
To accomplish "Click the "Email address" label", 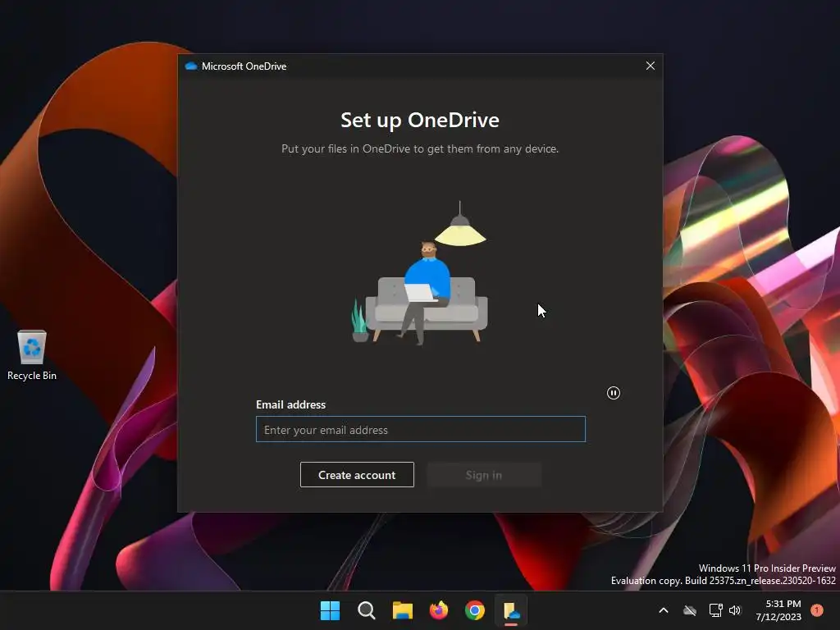I will [291, 404].
